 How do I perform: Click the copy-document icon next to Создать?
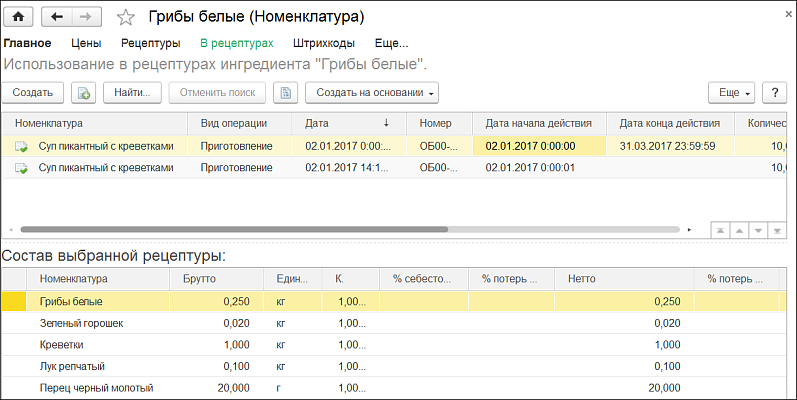coord(84,93)
